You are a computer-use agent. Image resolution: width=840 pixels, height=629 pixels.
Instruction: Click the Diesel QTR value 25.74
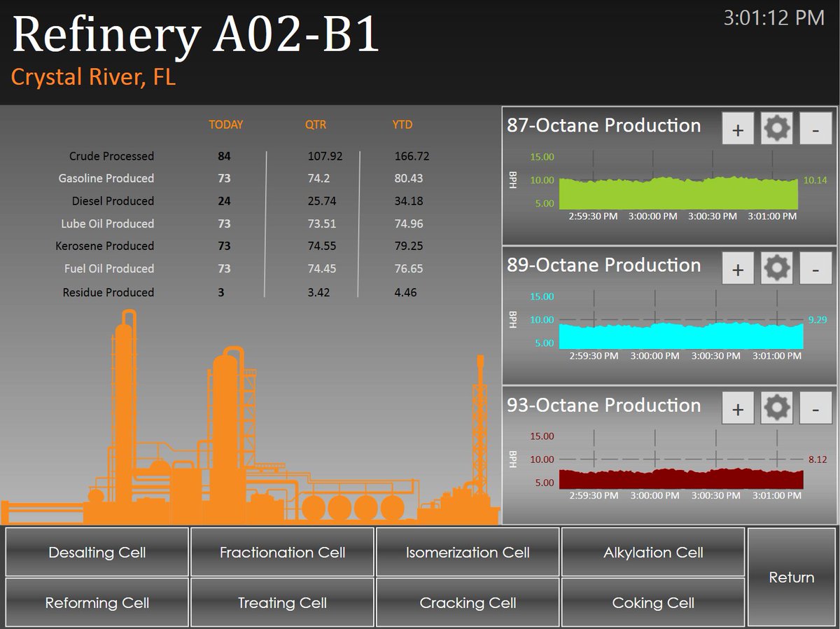pos(322,201)
